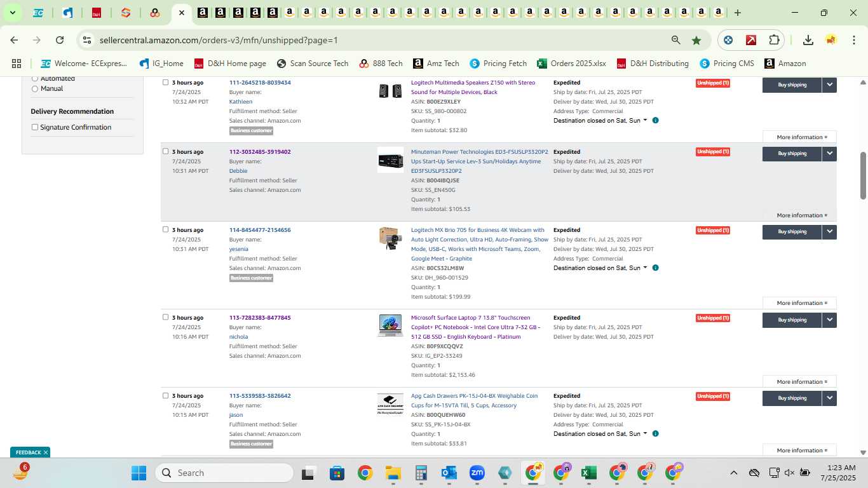868x488 pixels.
Task: Open Outlook from the taskbar
Action: [x=449, y=473]
